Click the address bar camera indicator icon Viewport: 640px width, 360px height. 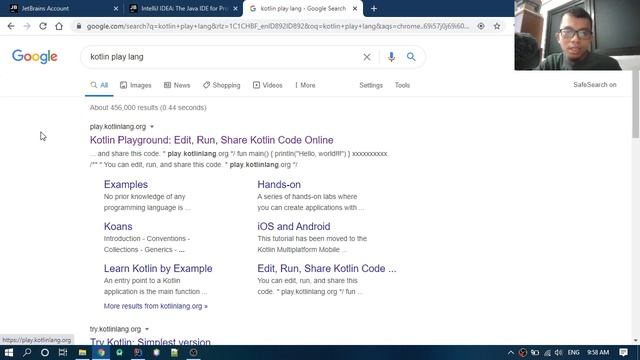point(481,26)
